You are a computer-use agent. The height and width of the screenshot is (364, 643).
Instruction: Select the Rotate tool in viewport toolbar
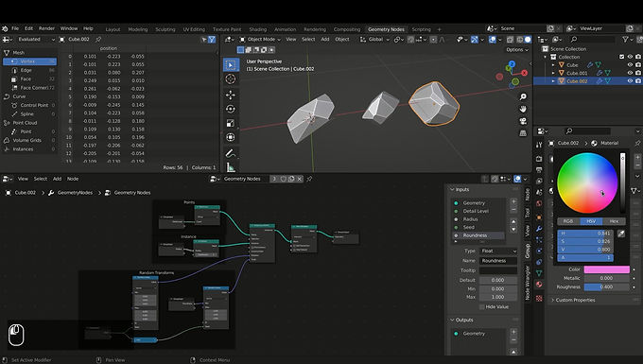231,109
